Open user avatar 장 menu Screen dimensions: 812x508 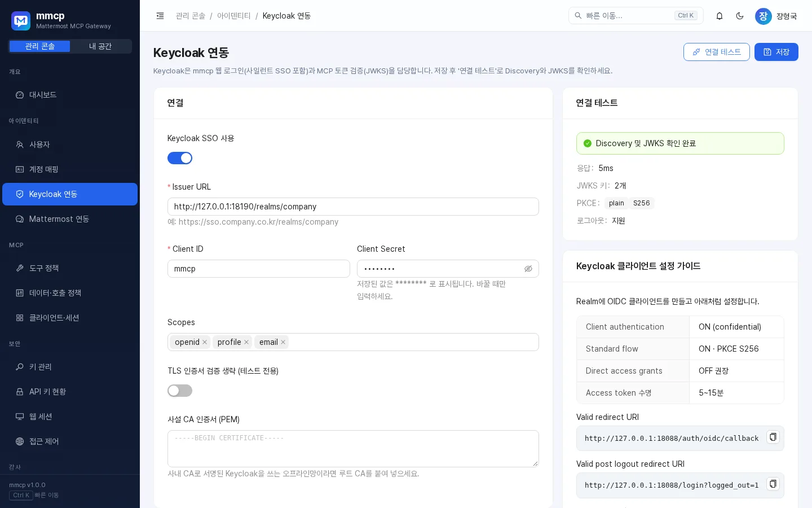[x=764, y=16]
